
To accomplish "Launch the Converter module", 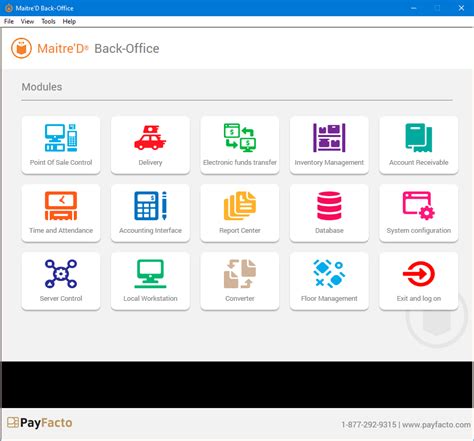I will pos(240,281).
